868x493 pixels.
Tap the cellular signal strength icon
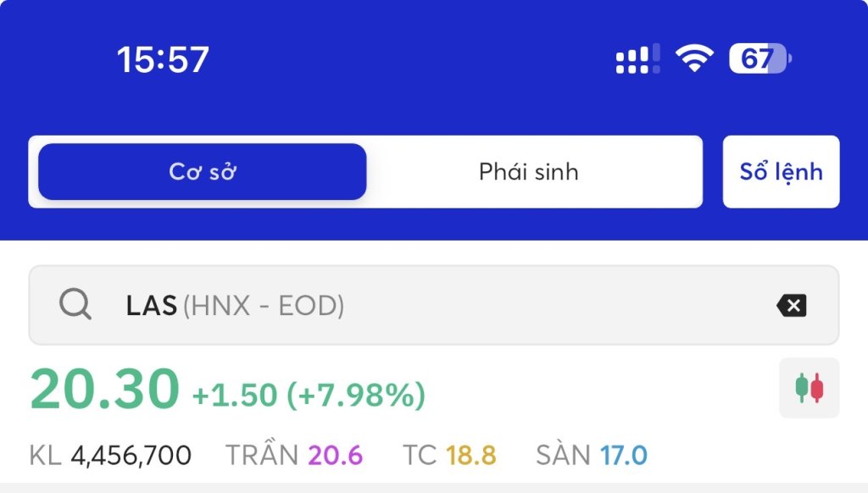point(637,58)
